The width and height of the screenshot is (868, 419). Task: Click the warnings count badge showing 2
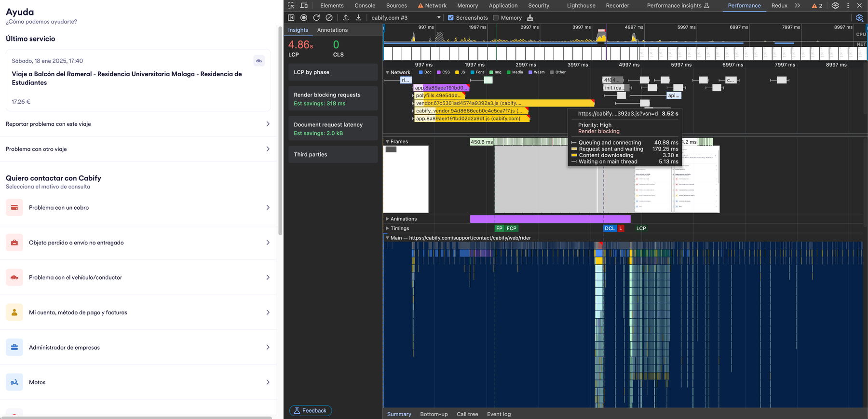tap(817, 6)
